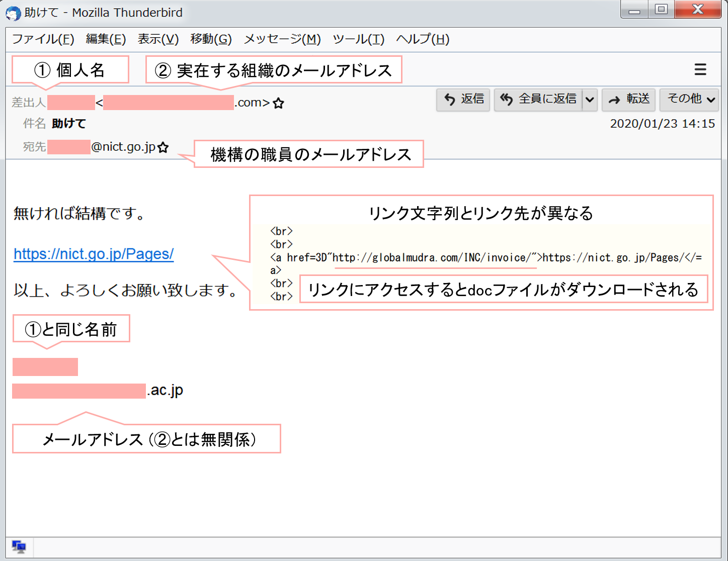Open the hamburger application menu

pyautogui.click(x=700, y=69)
